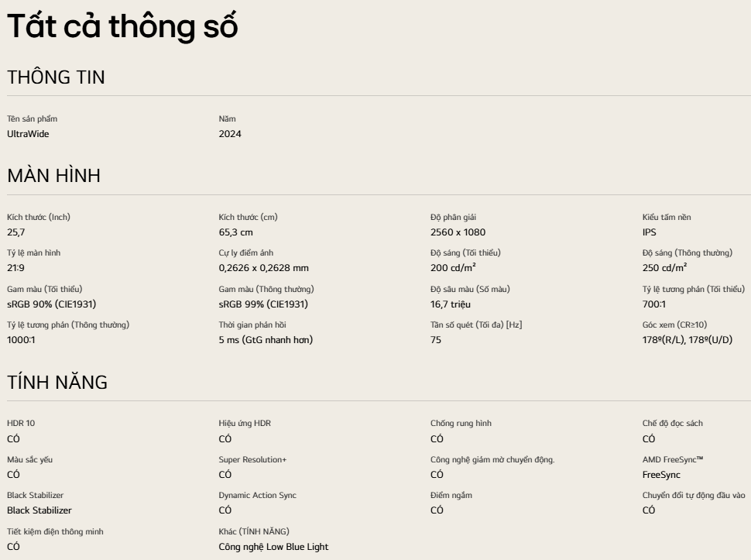Select the Super Resolution+ feature label

point(252,459)
